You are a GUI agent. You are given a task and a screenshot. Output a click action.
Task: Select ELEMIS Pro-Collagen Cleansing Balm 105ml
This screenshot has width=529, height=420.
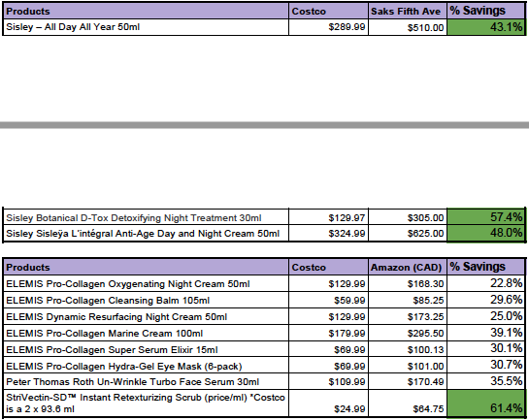tap(146, 300)
